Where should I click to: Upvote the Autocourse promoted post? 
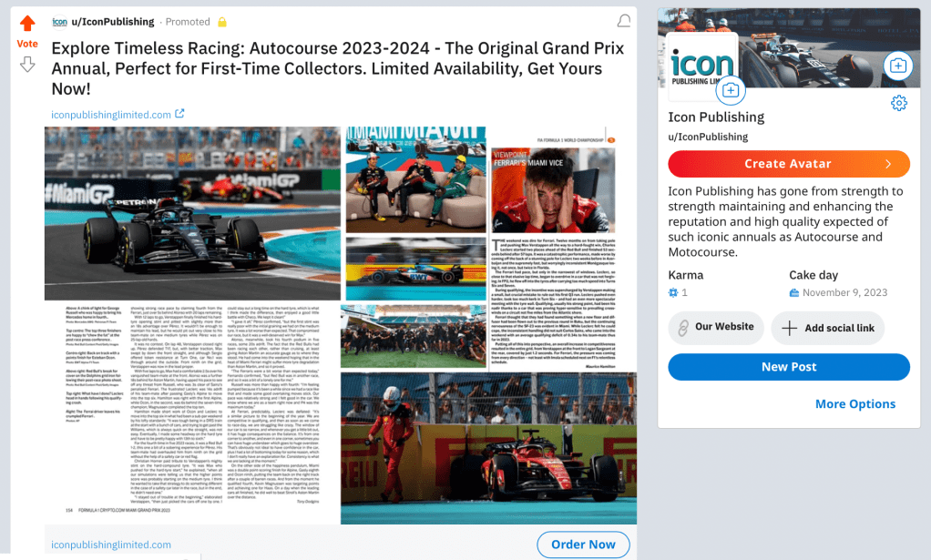coord(27,23)
